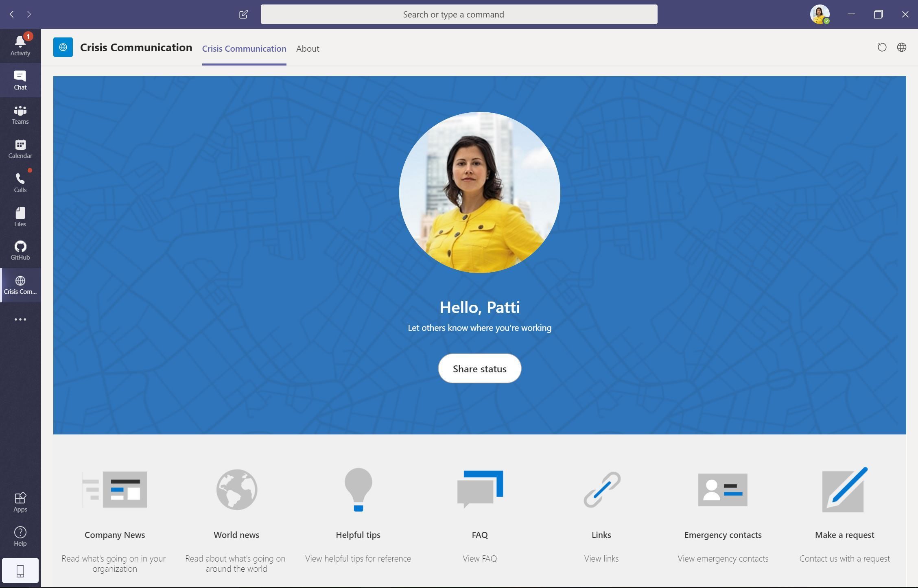
Task: Switch to the About tab
Action: point(307,48)
